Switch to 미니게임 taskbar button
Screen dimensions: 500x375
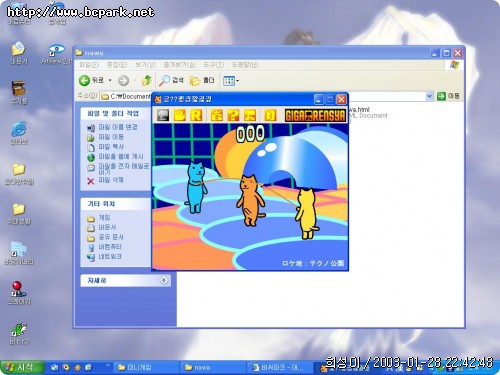pos(145,367)
